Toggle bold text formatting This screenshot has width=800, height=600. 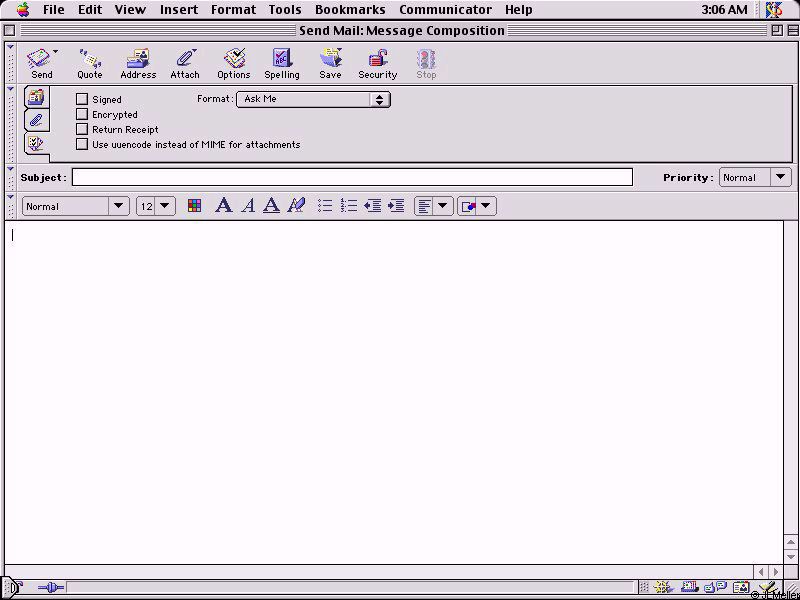pos(223,206)
